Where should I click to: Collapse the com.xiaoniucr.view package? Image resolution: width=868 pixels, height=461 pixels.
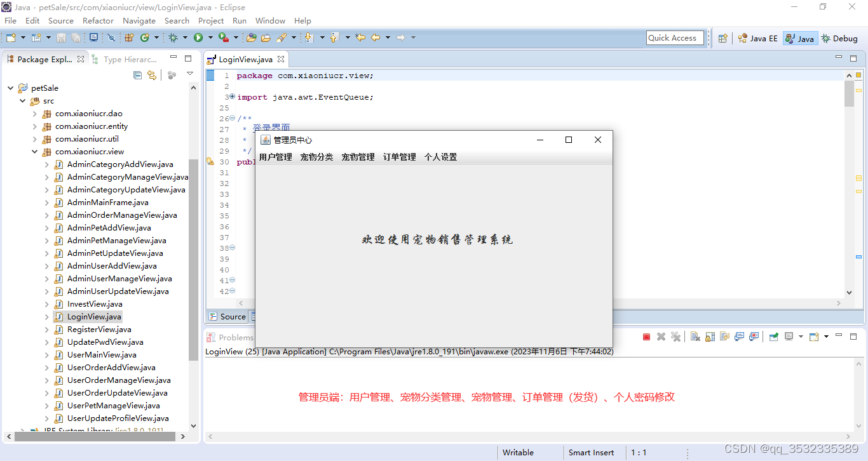point(36,151)
